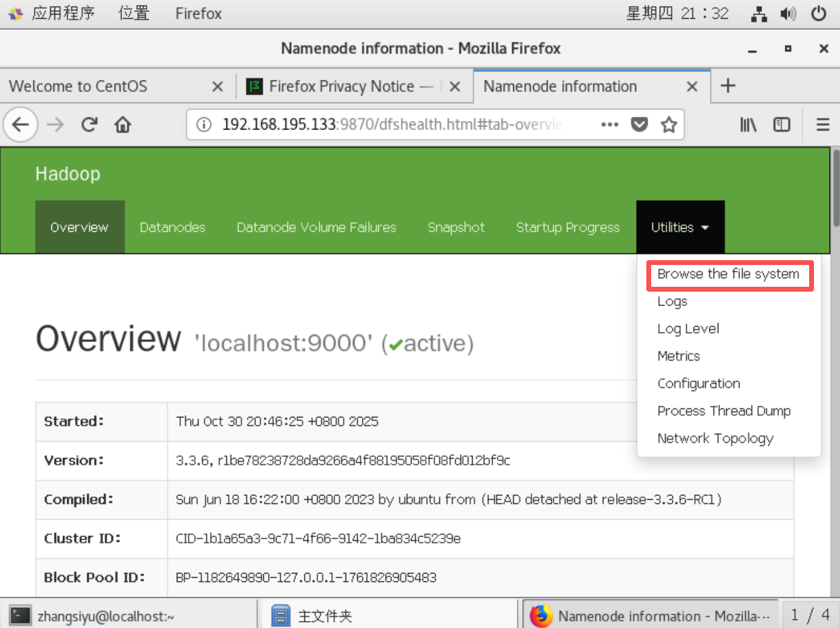Open the Firefox home page
Screen dimensions: 840x628
(122, 124)
